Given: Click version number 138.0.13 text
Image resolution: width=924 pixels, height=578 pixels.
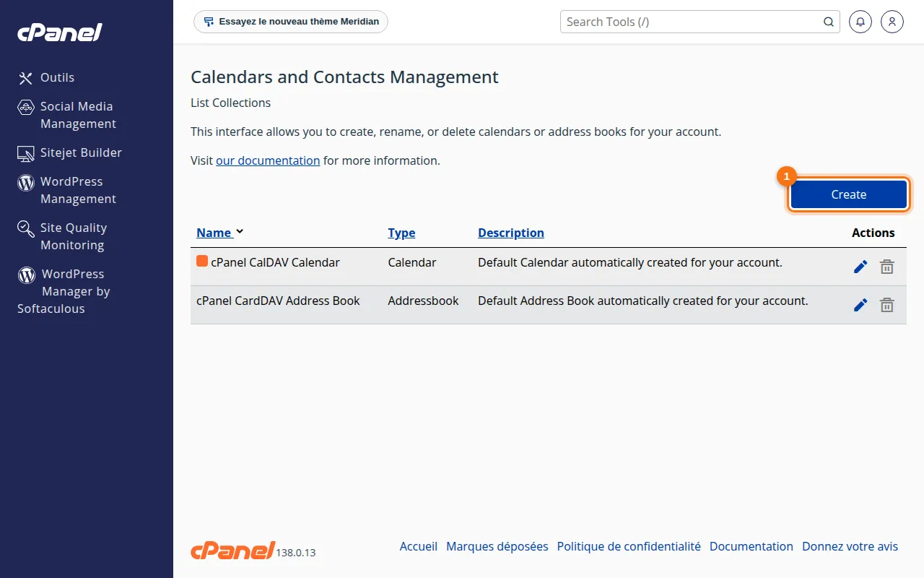Looking at the screenshot, I should click(296, 553).
